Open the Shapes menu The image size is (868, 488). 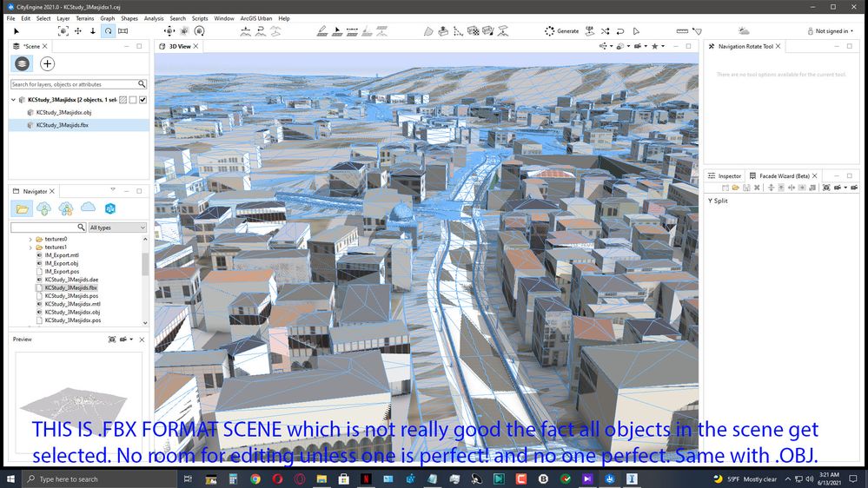pos(129,18)
